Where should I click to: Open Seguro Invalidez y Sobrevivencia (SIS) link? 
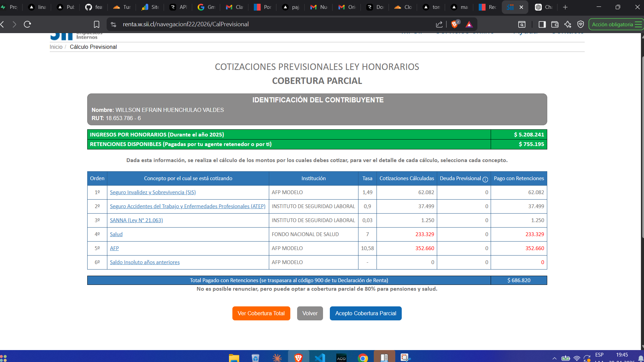(x=153, y=192)
